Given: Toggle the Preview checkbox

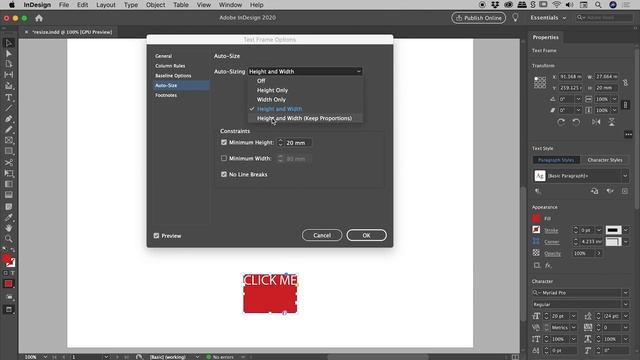Looking at the screenshot, I should click(156, 236).
